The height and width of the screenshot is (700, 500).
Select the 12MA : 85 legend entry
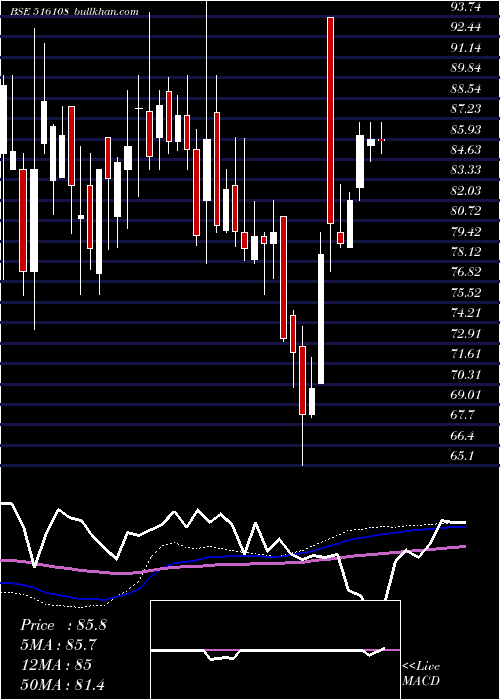pyautogui.click(x=56, y=665)
